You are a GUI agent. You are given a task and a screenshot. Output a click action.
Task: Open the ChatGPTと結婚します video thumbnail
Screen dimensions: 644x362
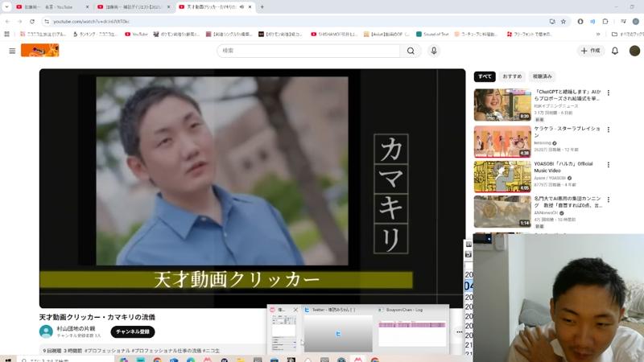click(x=502, y=105)
